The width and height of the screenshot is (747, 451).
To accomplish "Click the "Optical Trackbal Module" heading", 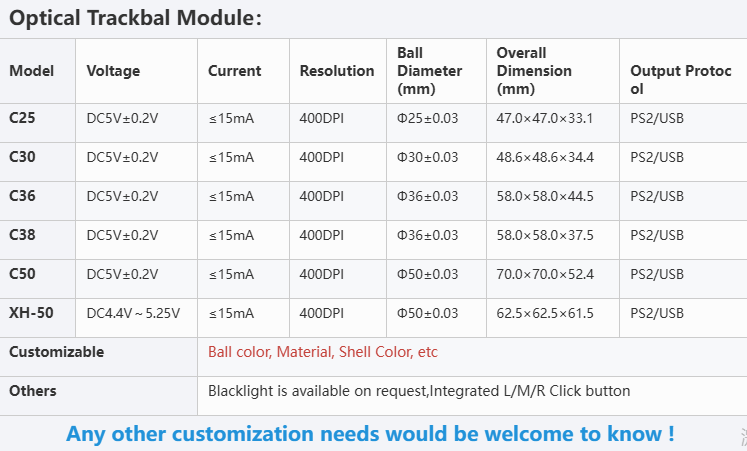I will 136,19.
